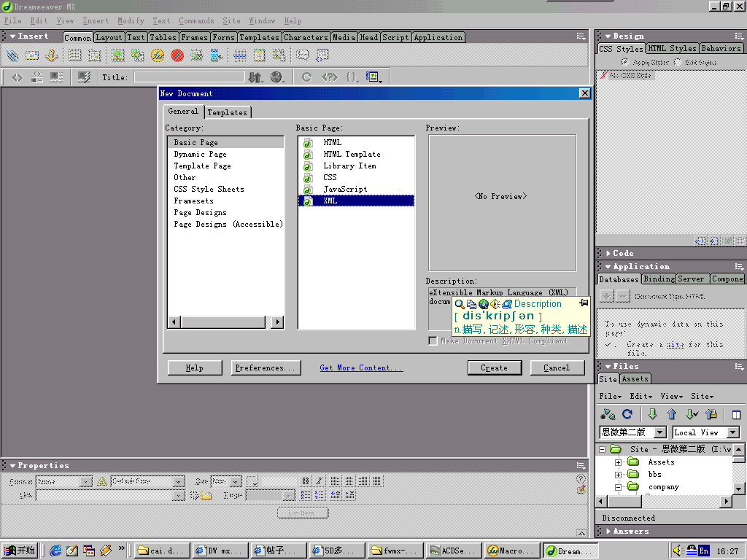Click the site link in Application panel
Image resolution: width=747 pixels, height=560 pixels.
[x=675, y=344]
